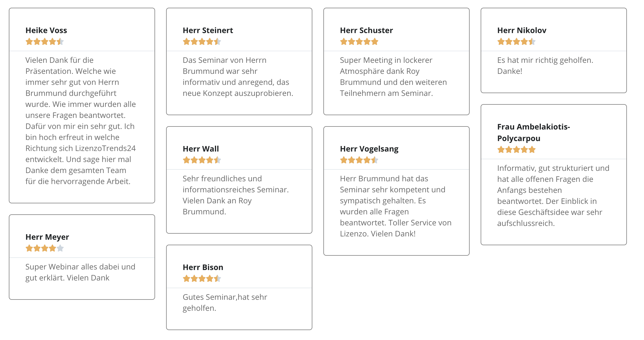Viewport: 644px width, 340px height.
Task: Click the Herr Bison review text
Action: tap(225, 303)
